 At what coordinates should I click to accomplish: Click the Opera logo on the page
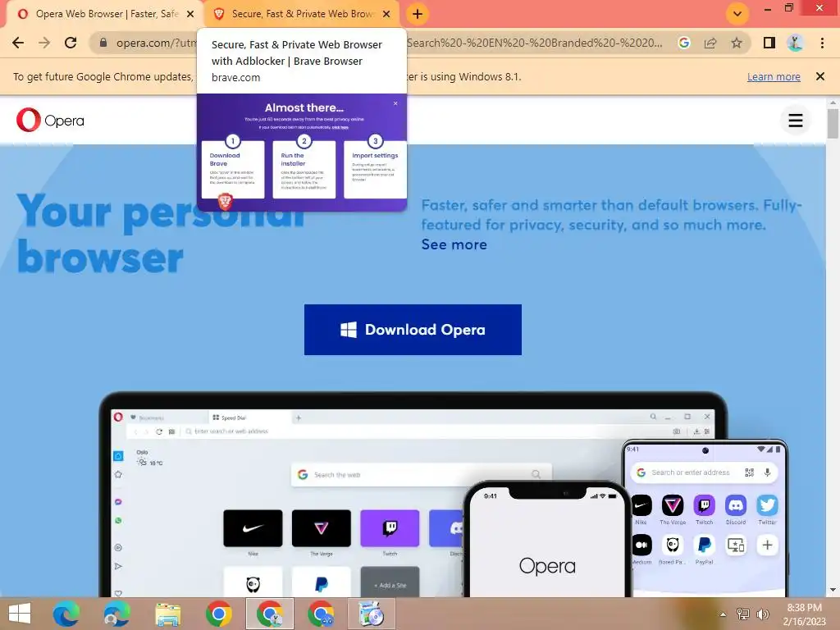click(x=50, y=120)
